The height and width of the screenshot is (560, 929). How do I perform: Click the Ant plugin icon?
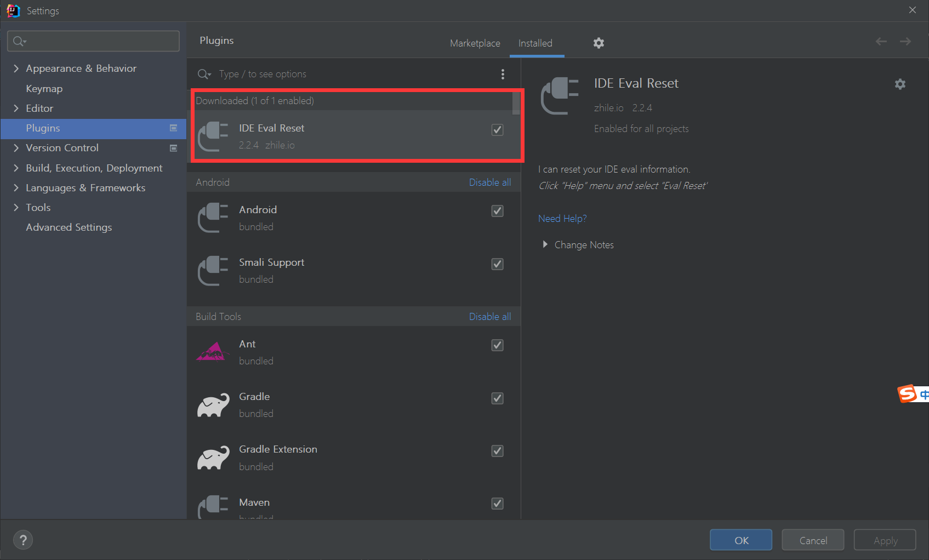click(213, 352)
